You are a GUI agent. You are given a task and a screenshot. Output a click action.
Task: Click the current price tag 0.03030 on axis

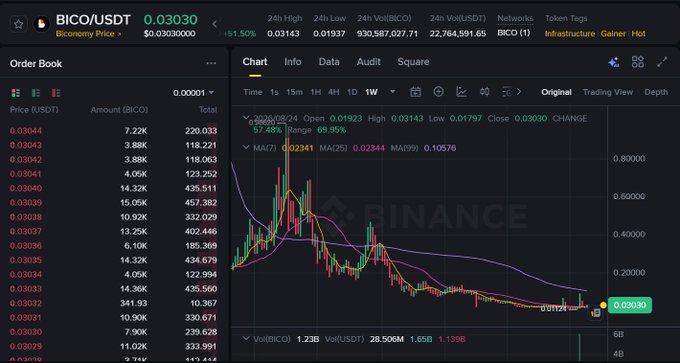(x=630, y=305)
